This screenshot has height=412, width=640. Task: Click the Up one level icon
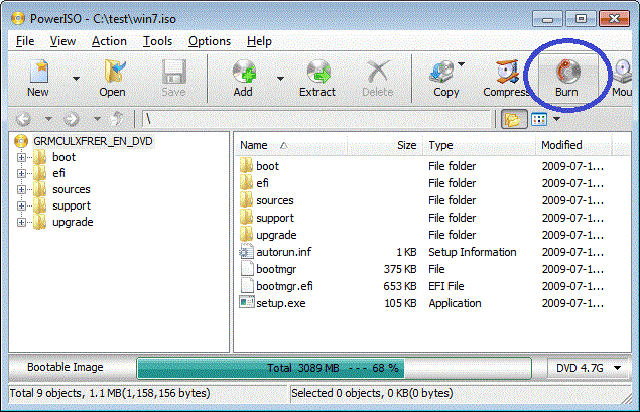click(117, 119)
